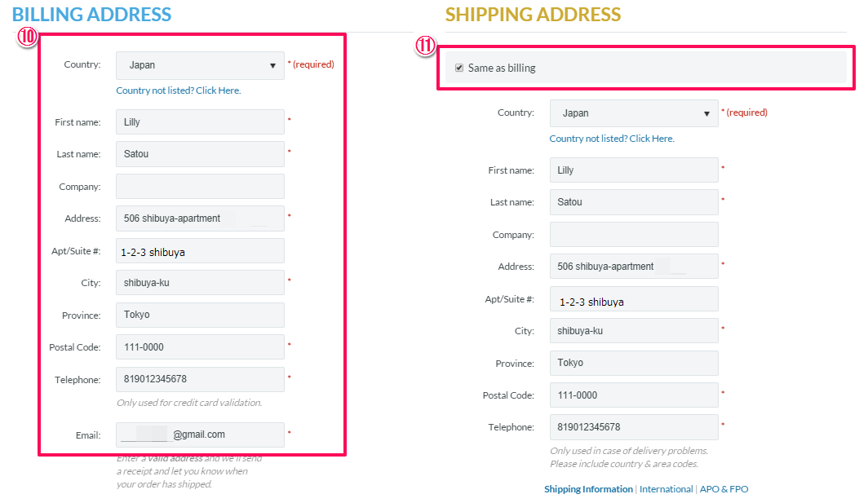Image resolution: width=868 pixels, height=503 pixels.
Task: Open the International shipping link
Action: click(666, 489)
